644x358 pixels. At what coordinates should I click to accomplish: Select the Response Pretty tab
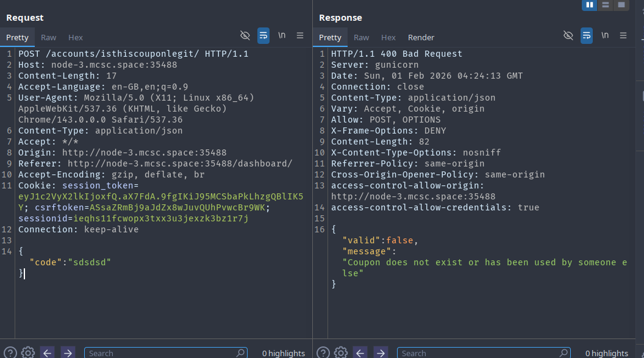[330, 37]
